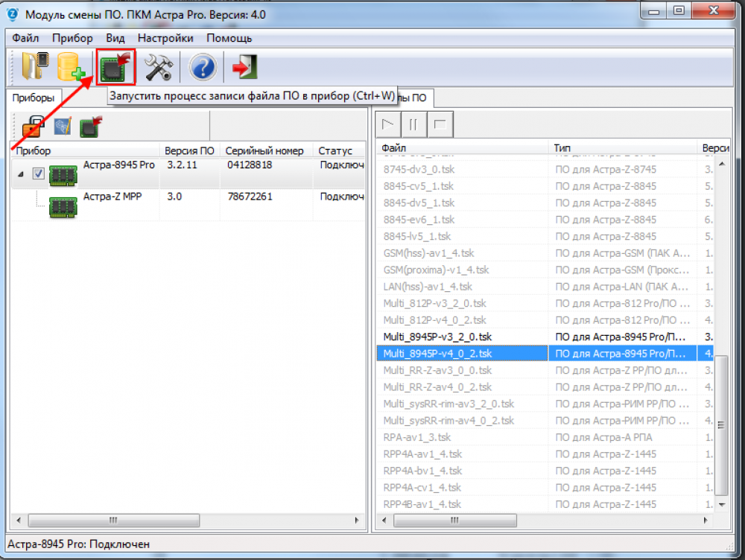745x560 pixels.
Task: Click type cell ПО для Астра-Z-8745
Action: pos(606,169)
